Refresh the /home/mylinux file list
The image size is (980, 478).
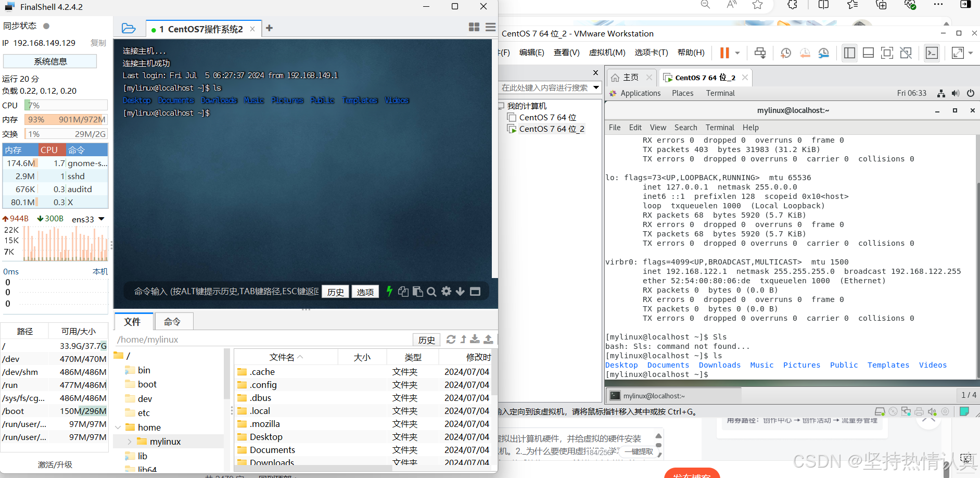[x=451, y=339]
